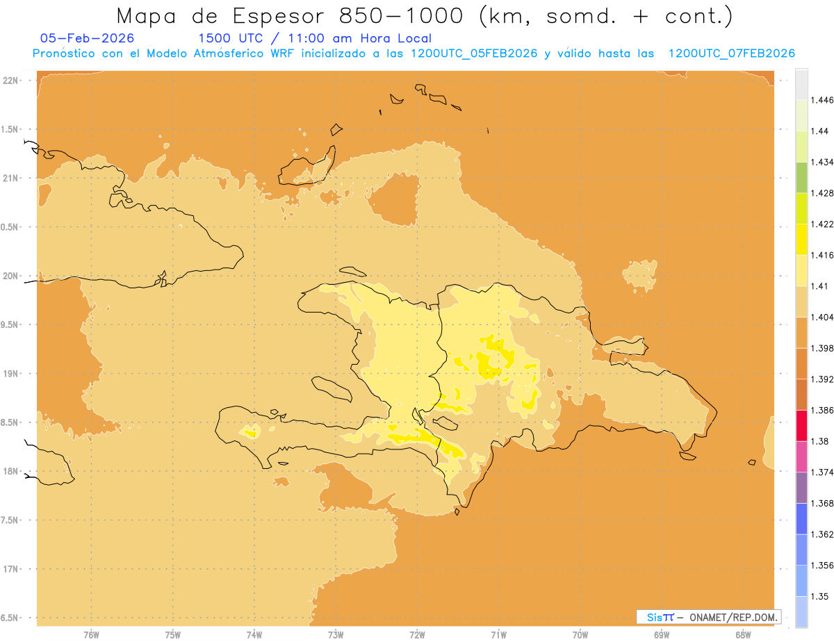
Task: Pick the green legend swatch between 1.428 and 1.434
Action: pyautogui.click(x=801, y=177)
